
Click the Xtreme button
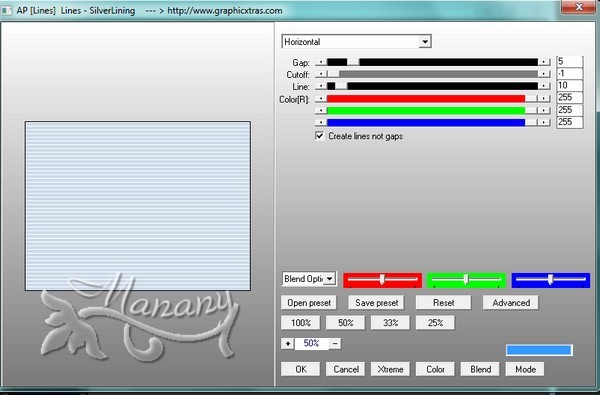pyautogui.click(x=390, y=369)
